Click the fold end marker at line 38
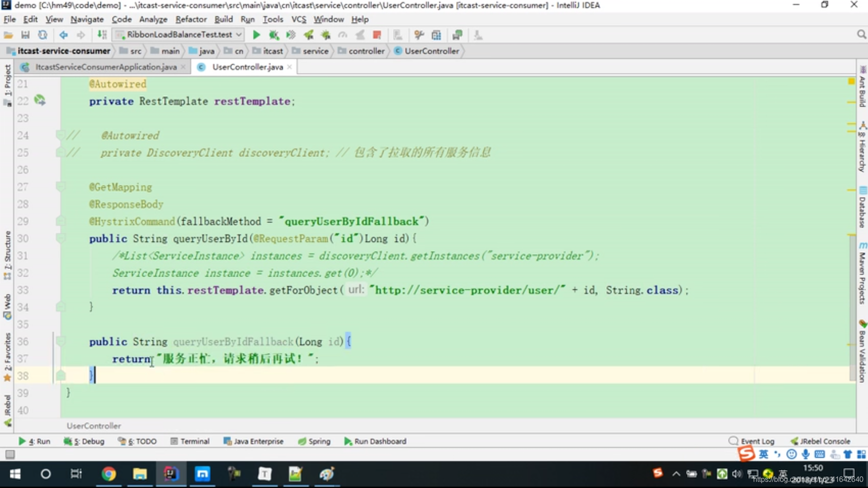The width and height of the screenshot is (868, 488). pyautogui.click(x=60, y=375)
